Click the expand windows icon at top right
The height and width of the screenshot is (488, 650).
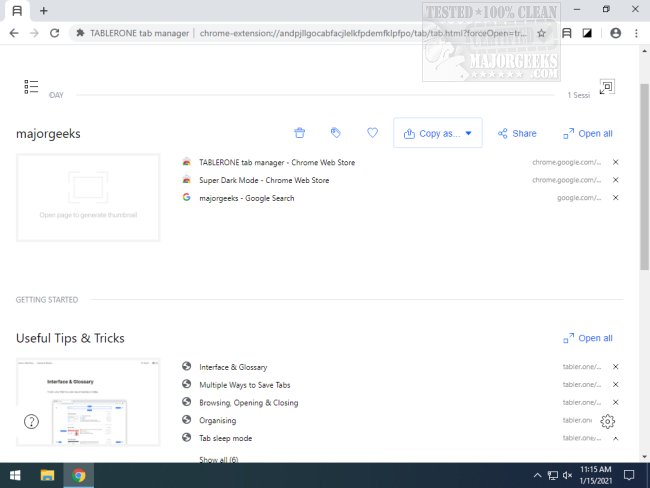pos(606,88)
